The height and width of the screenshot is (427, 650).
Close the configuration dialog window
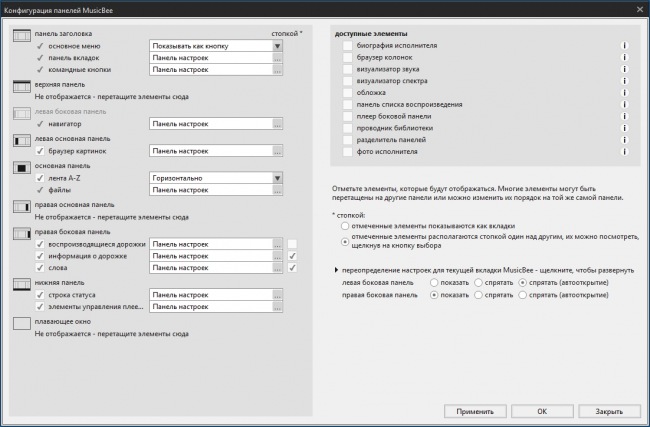pyautogui.click(x=640, y=10)
